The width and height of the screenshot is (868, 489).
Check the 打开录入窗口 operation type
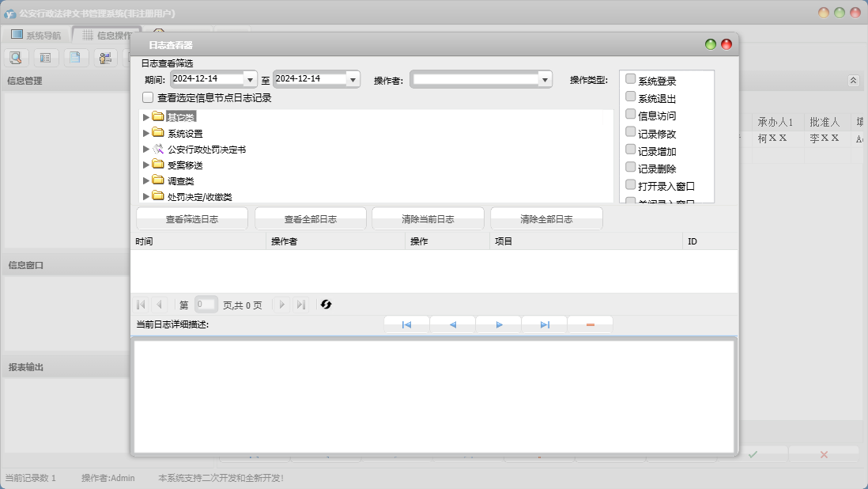click(631, 184)
